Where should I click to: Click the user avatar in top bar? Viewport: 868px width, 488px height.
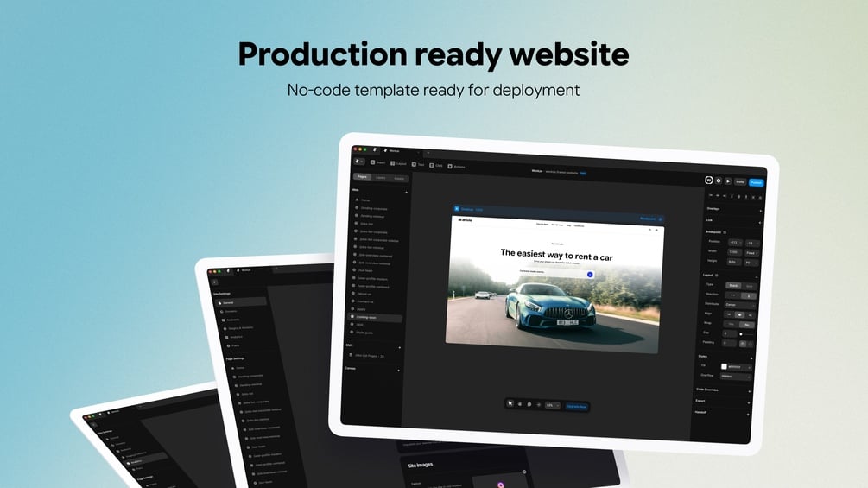(x=708, y=180)
